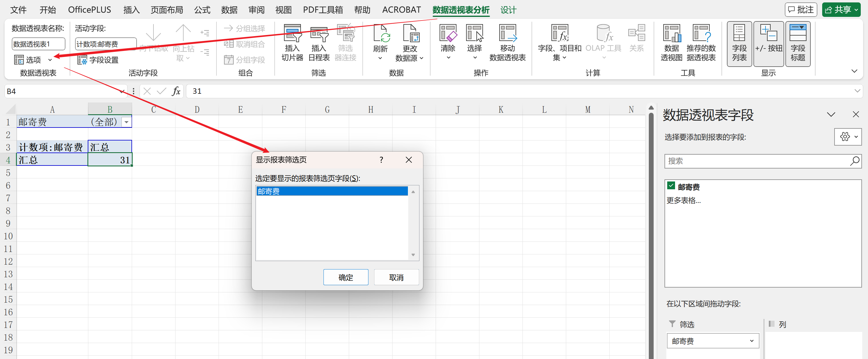Expand the 选项 dropdown arrow

[x=50, y=60]
